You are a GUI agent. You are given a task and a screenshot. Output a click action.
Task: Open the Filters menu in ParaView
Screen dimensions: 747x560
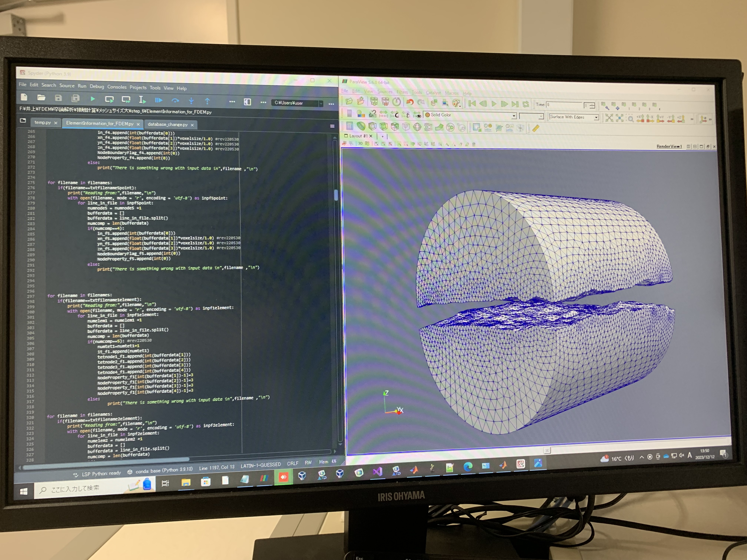click(402, 92)
